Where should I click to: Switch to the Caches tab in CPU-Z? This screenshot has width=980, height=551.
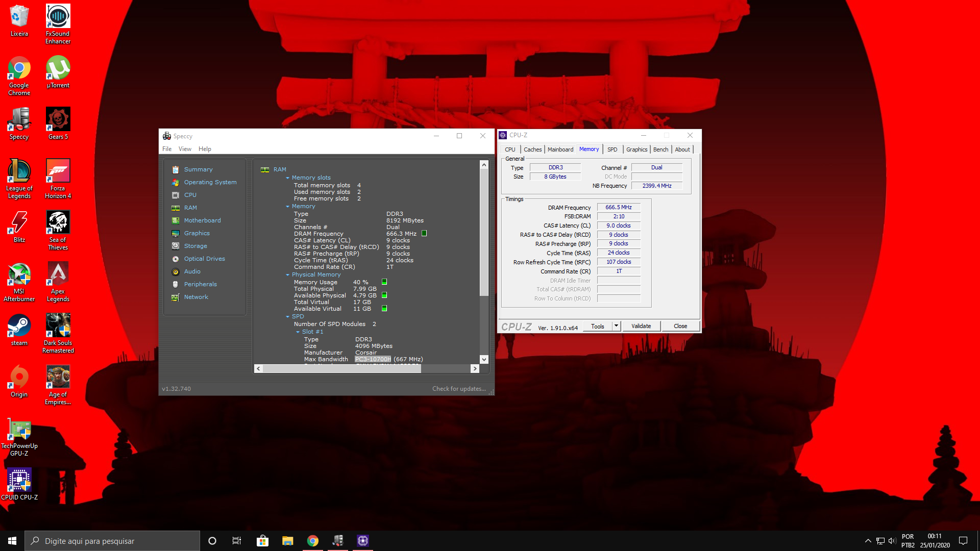[x=532, y=149]
